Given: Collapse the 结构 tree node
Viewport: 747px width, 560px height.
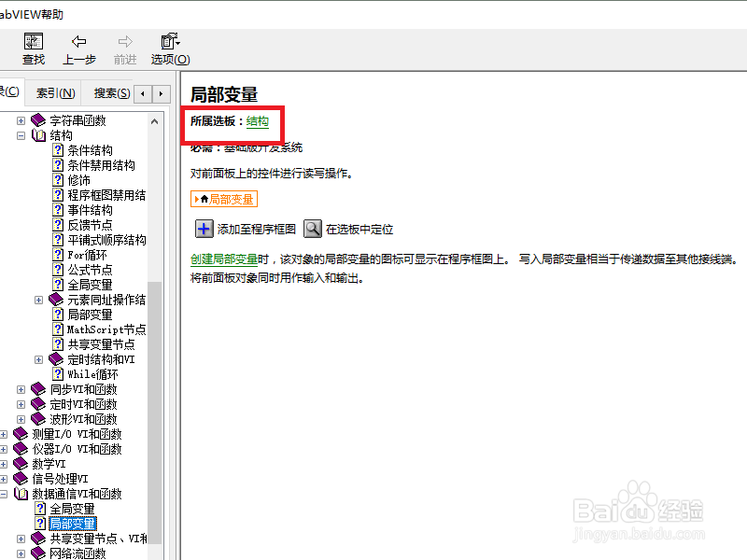Looking at the screenshot, I should tap(21, 135).
